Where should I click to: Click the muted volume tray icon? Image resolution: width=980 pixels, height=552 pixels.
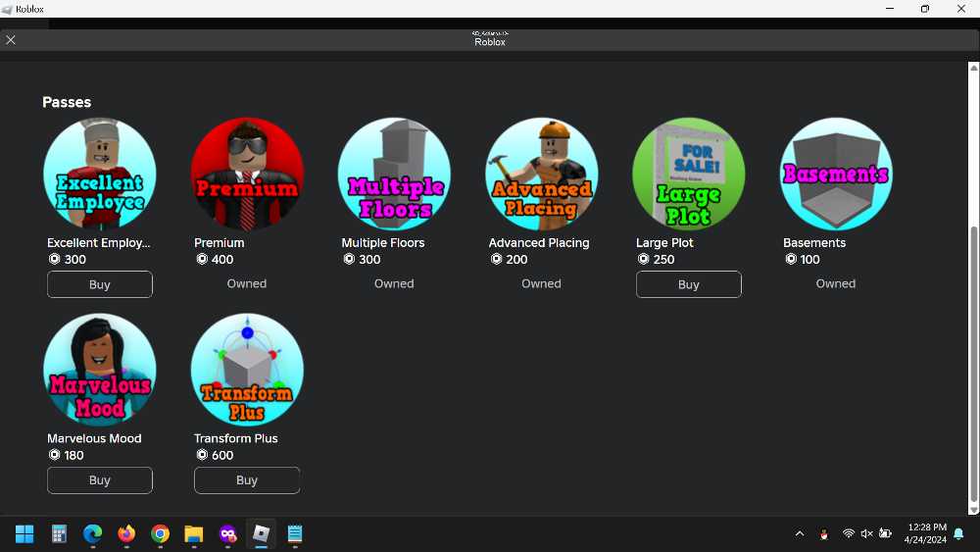867,534
